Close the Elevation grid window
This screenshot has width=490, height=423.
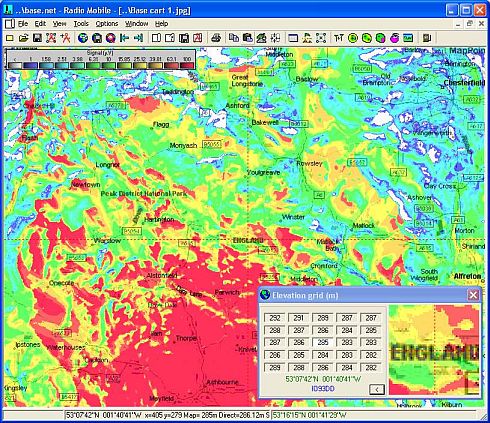[x=473, y=295]
